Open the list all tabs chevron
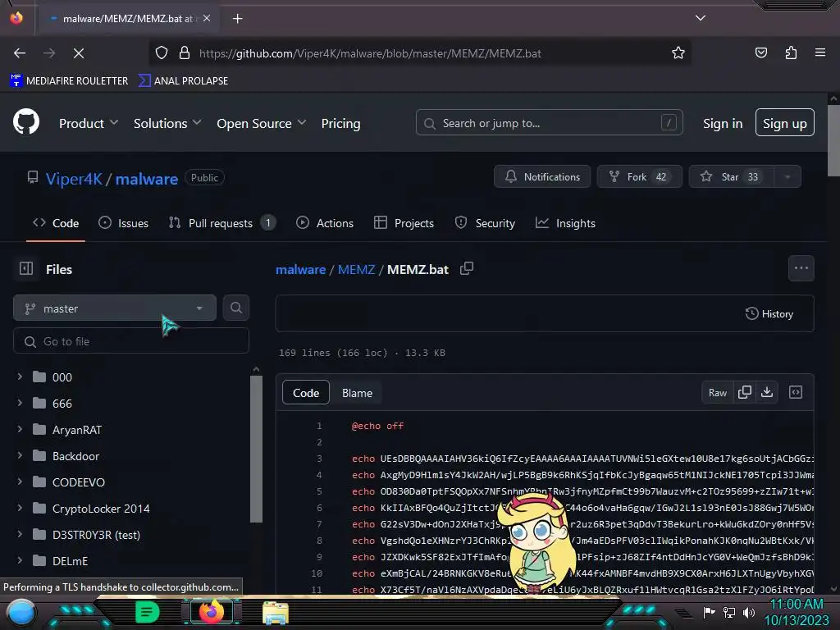 [701, 18]
